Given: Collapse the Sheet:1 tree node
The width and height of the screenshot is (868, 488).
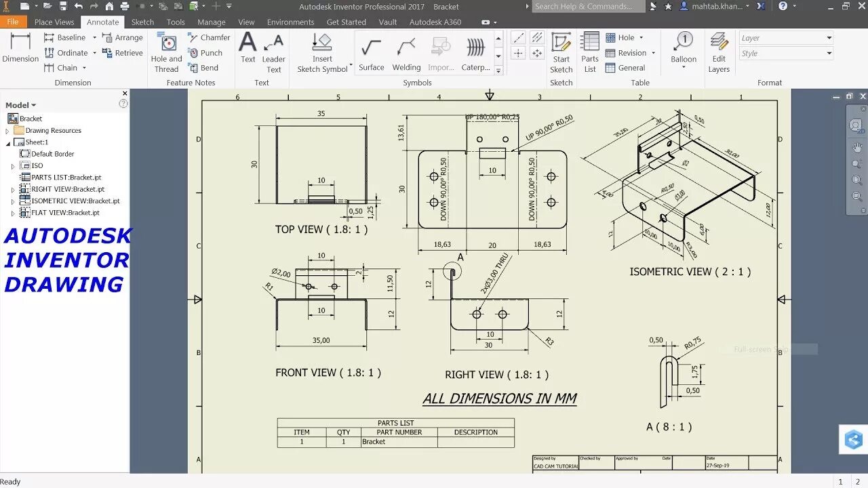Looking at the screenshot, I should pyautogui.click(x=8, y=143).
